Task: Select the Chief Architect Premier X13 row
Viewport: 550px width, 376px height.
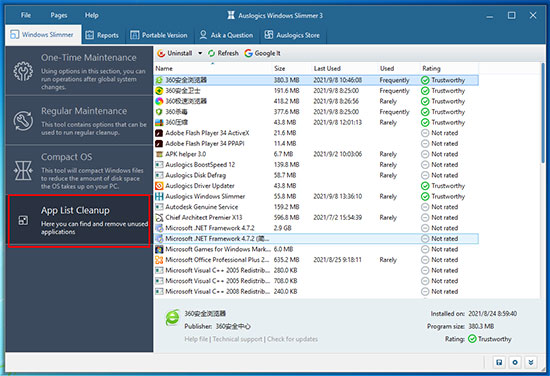Action: click(316, 217)
